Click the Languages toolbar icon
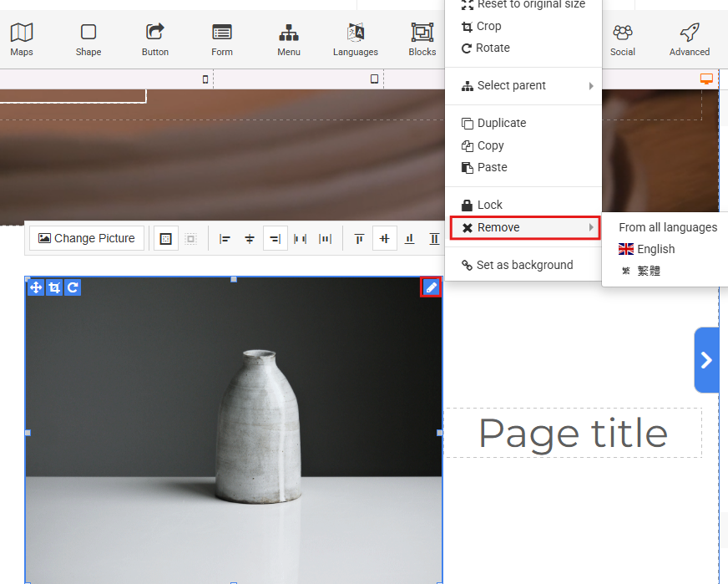Image resolution: width=728 pixels, height=584 pixels. 356,39
